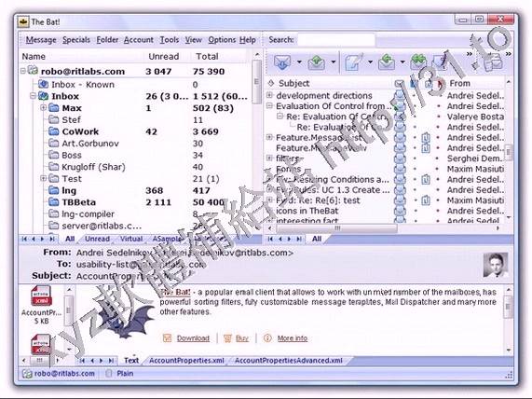Open the Folder menu
The height and width of the screenshot is (399, 532).
pos(107,40)
